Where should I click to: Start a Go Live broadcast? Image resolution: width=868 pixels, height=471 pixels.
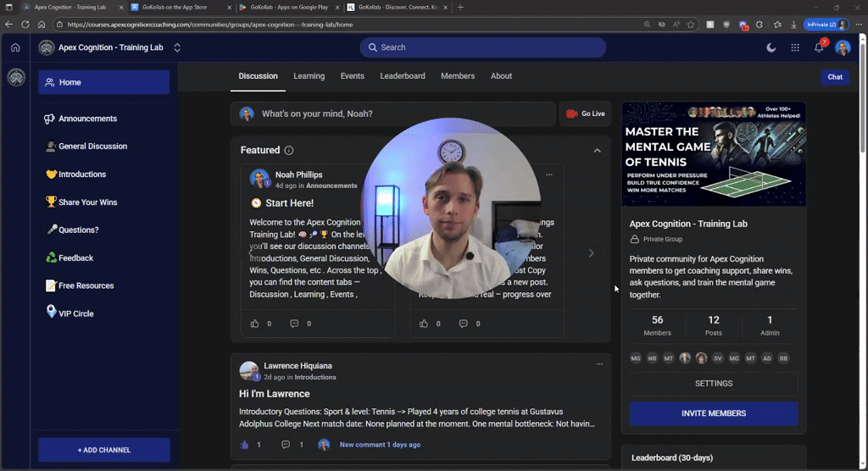point(585,114)
